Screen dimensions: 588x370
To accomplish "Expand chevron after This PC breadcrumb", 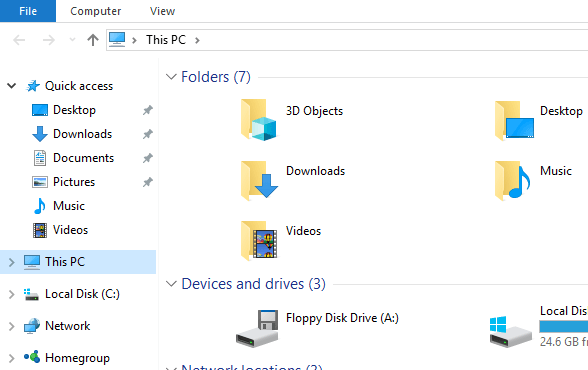I will click(197, 40).
